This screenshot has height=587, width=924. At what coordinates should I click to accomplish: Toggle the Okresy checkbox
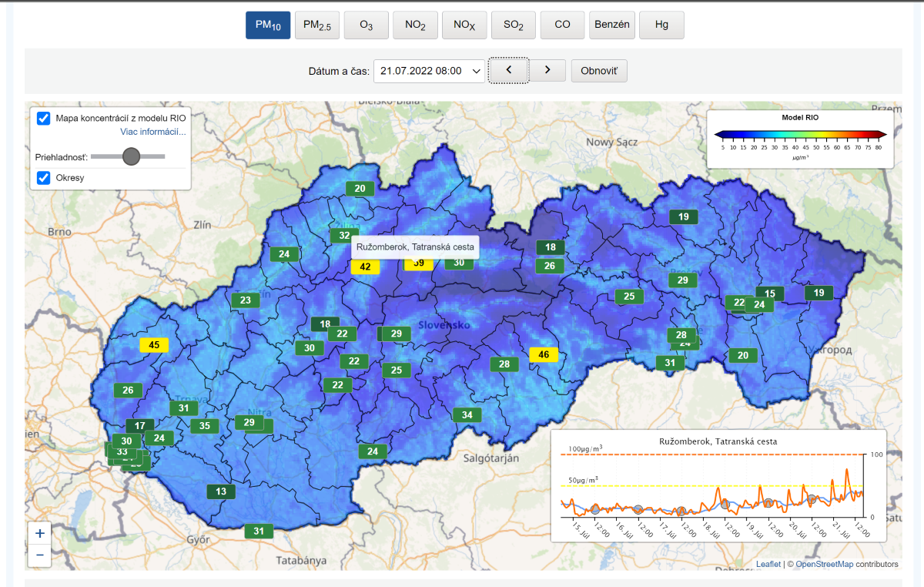(x=44, y=178)
